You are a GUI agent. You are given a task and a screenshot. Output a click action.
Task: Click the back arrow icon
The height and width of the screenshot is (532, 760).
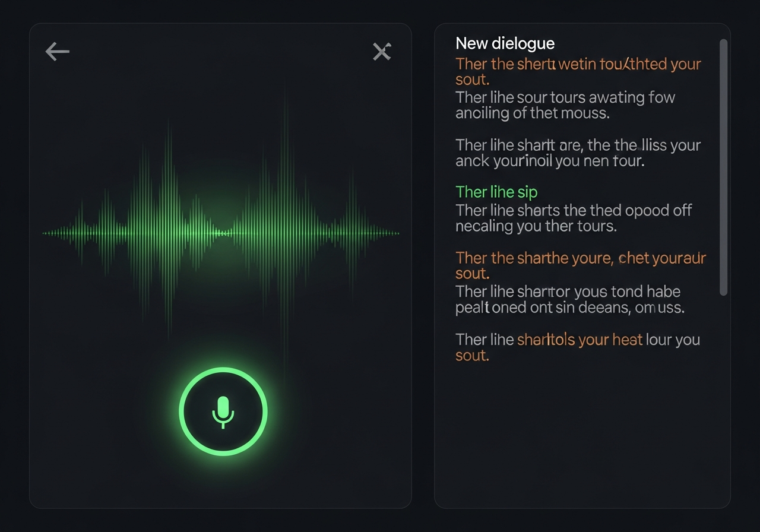pyautogui.click(x=58, y=52)
